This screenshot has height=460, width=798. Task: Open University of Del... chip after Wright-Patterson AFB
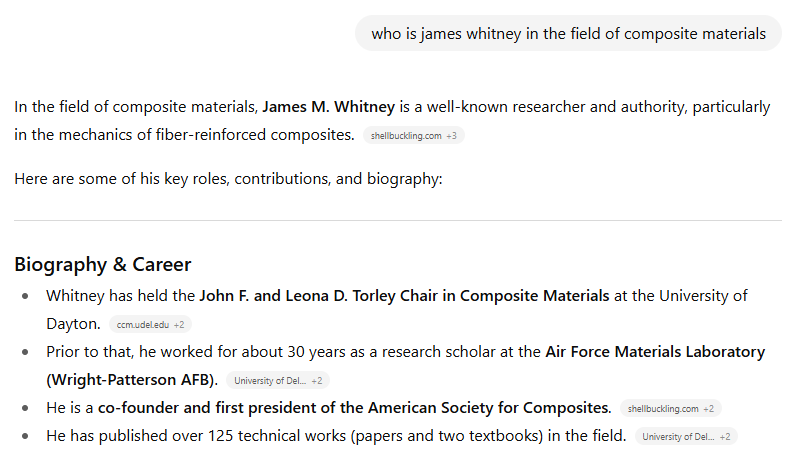277,381
